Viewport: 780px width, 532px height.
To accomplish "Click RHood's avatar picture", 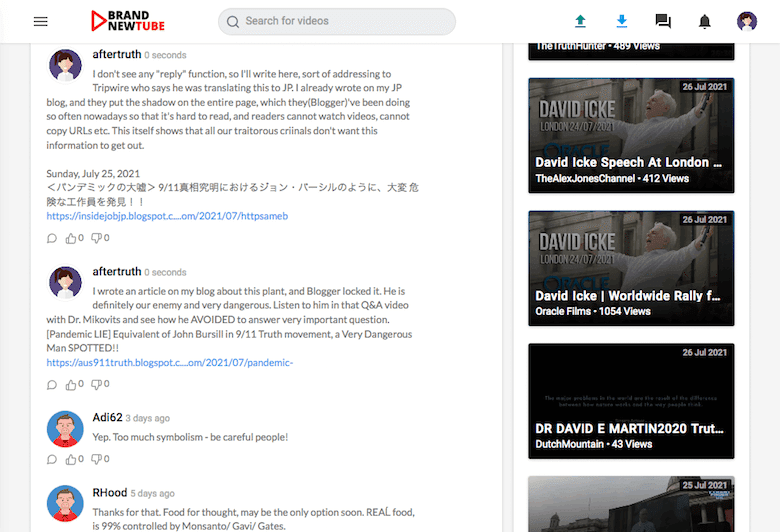I will 65,504.
